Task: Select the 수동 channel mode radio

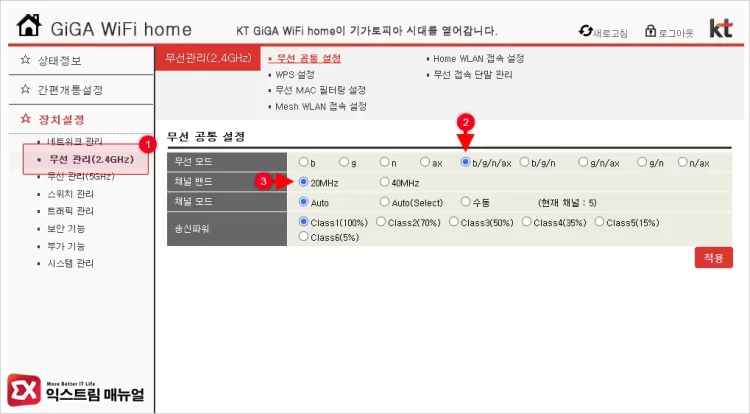Action: [x=465, y=201]
